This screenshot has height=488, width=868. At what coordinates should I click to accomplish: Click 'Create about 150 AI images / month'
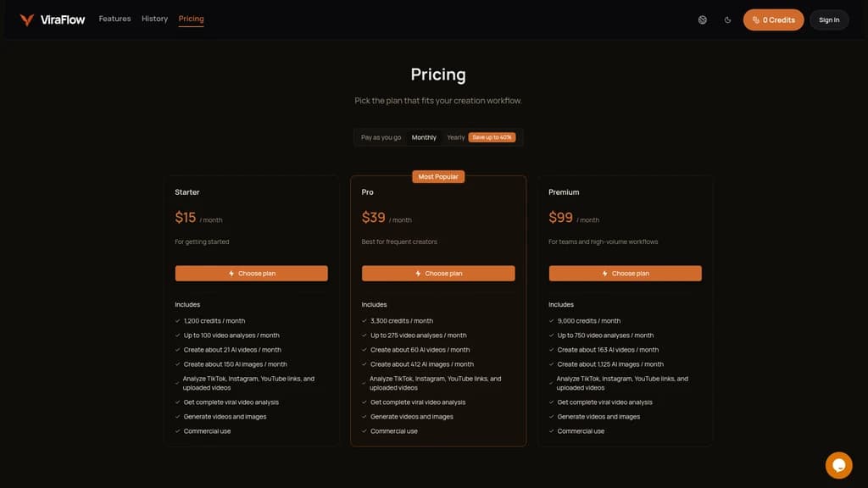tap(236, 364)
